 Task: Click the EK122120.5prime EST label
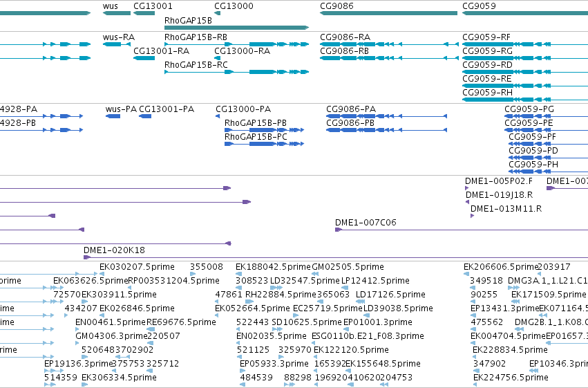(352, 351)
